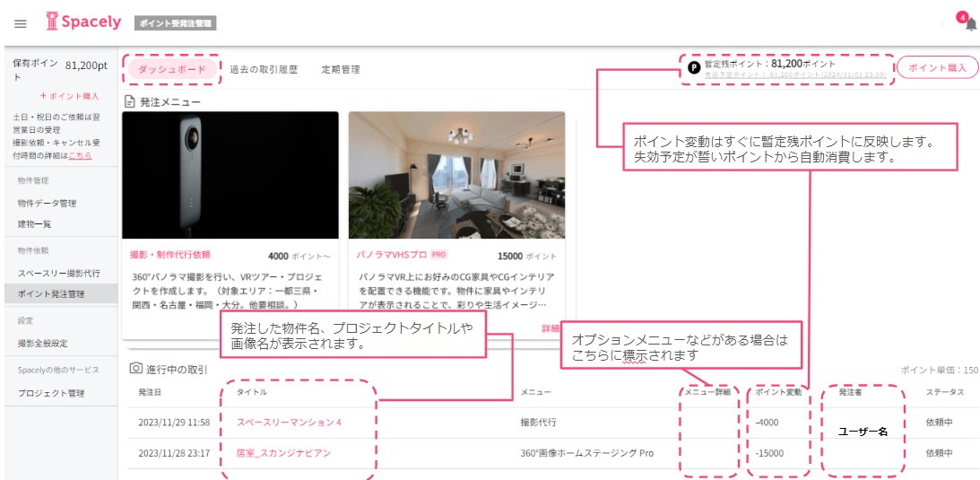980x480 pixels.
Task: Click the 15000 ポイント price
Action: click(x=527, y=256)
